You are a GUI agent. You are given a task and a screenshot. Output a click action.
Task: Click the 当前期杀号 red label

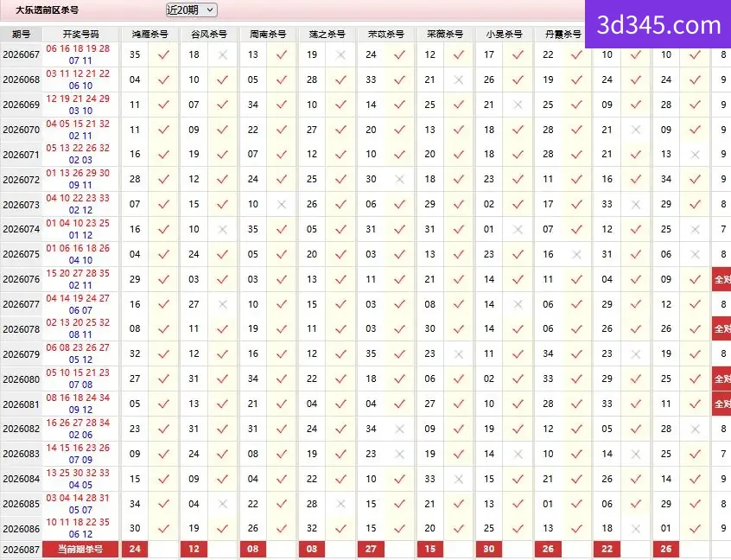(80, 550)
